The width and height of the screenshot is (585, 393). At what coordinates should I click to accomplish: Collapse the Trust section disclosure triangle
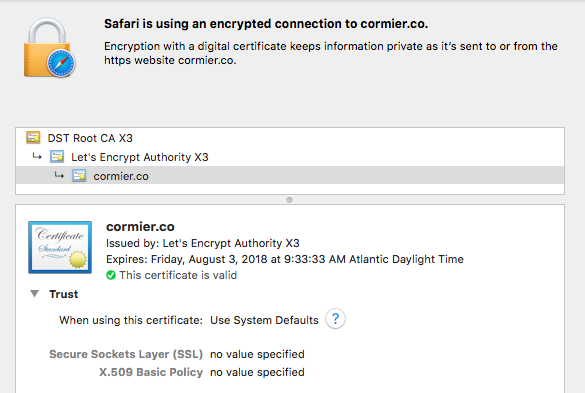[34, 294]
